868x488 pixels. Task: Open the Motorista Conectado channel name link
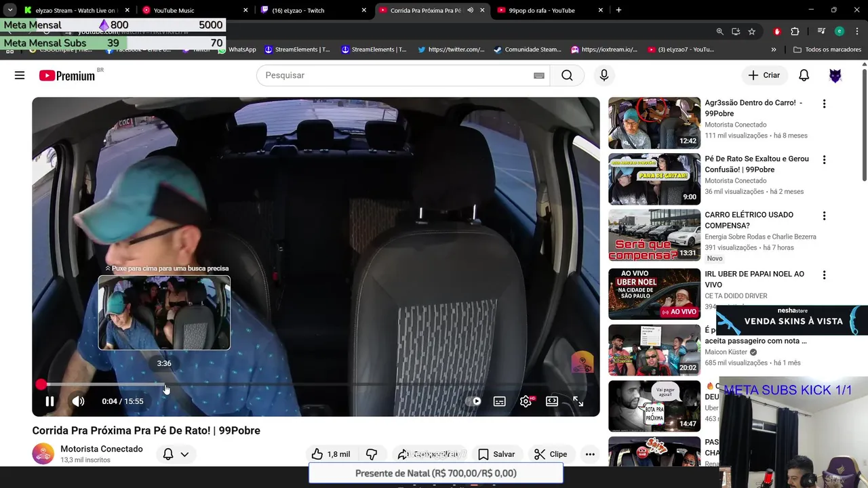point(102,449)
